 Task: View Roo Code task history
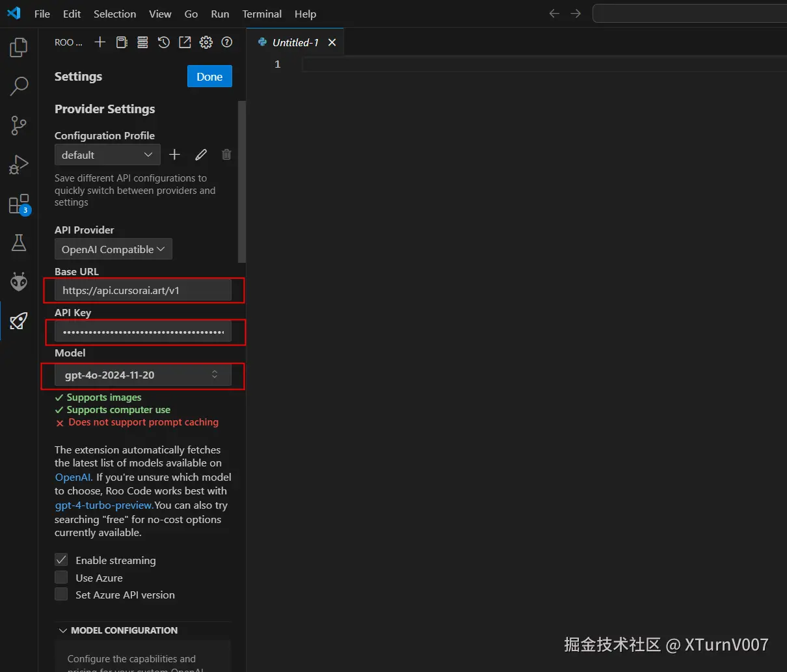pyautogui.click(x=163, y=42)
